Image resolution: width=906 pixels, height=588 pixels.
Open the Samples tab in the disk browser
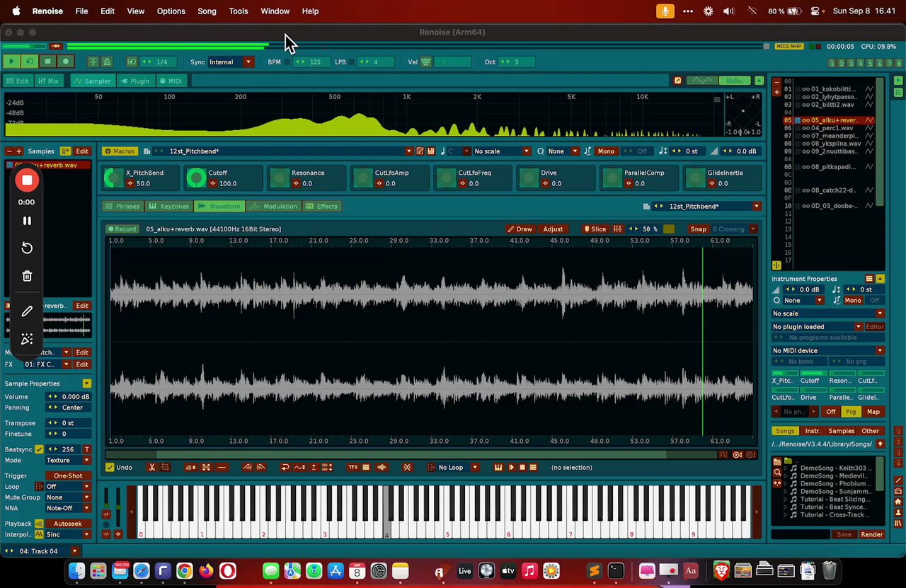pyautogui.click(x=841, y=431)
